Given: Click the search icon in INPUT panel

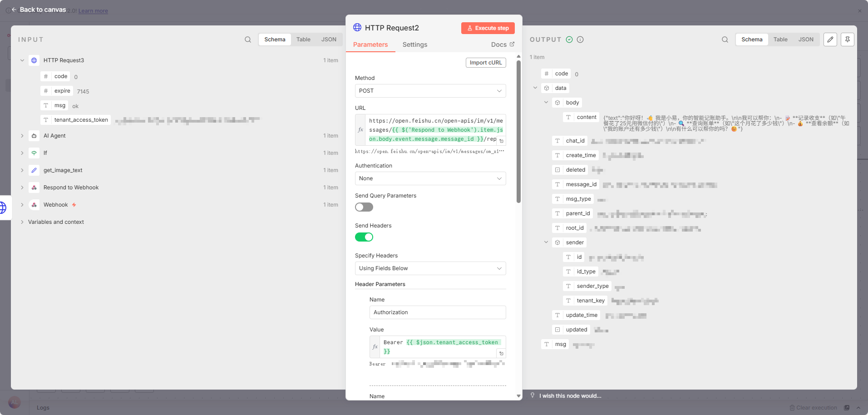Looking at the screenshot, I should 248,40.
